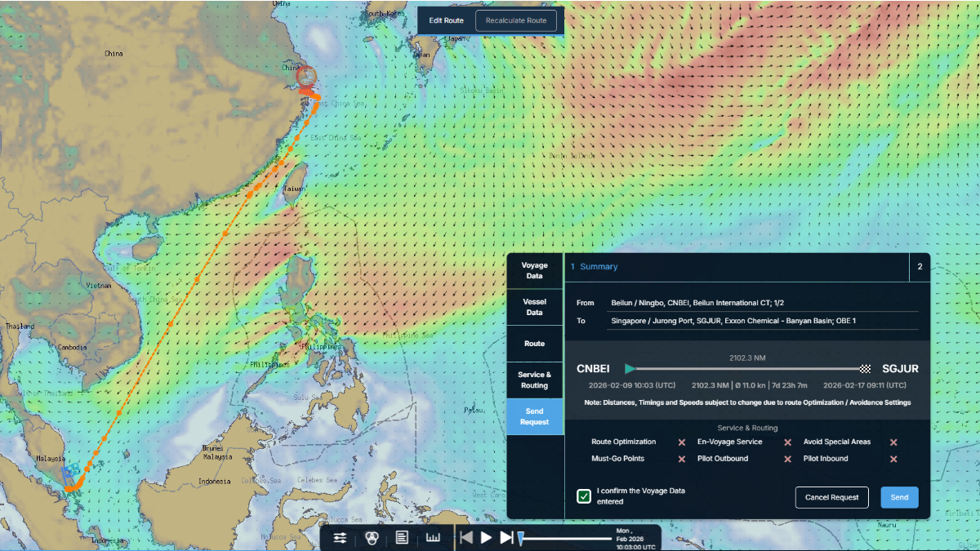Click the Edit Route label
Image resolution: width=980 pixels, height=551 pixels.
(x=447, y=20)
